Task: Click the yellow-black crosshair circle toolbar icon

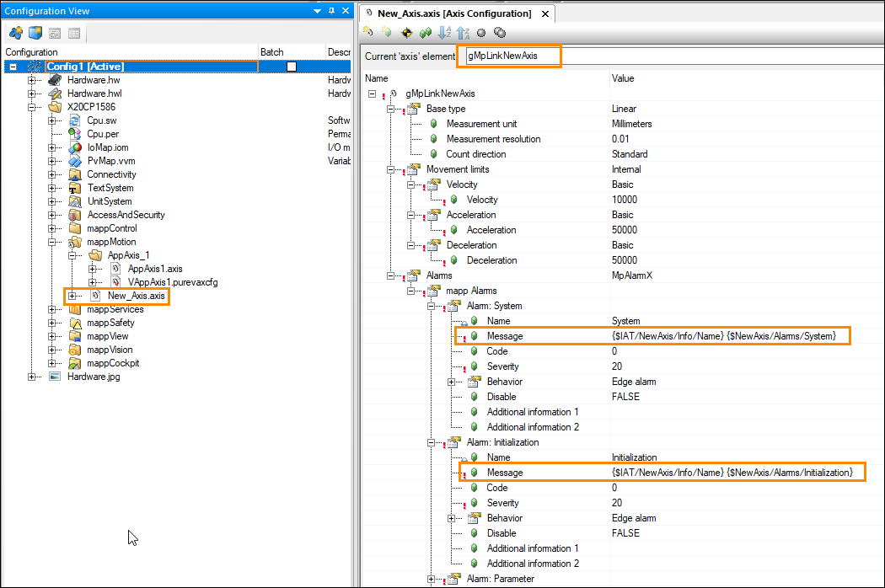Action: click(406, 33)
